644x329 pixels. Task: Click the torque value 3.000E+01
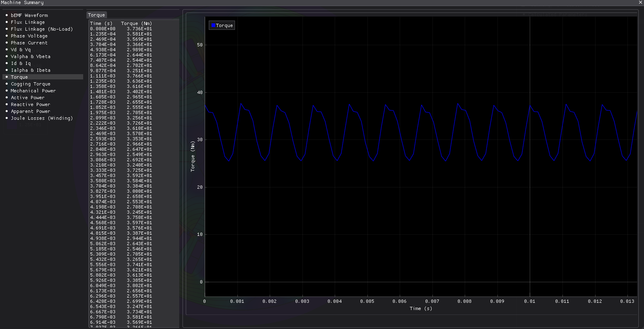pyautogui.click(x=139, y=191)
